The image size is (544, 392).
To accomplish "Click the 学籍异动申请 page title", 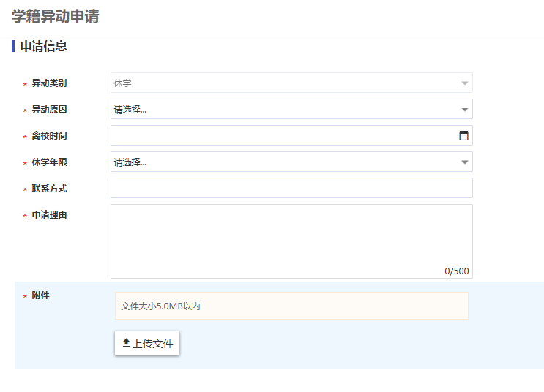I will (56, 16).
